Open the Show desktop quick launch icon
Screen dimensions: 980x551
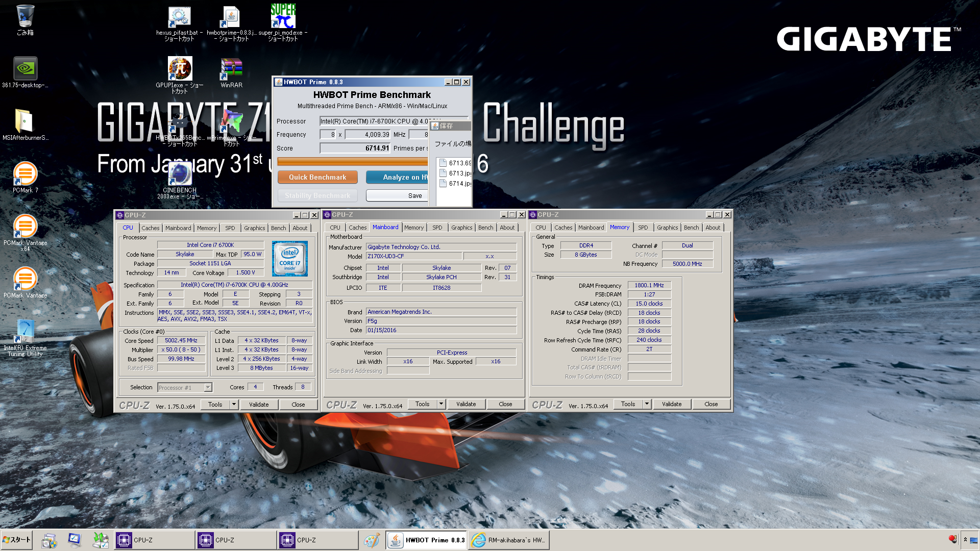[x=75, y=540]
